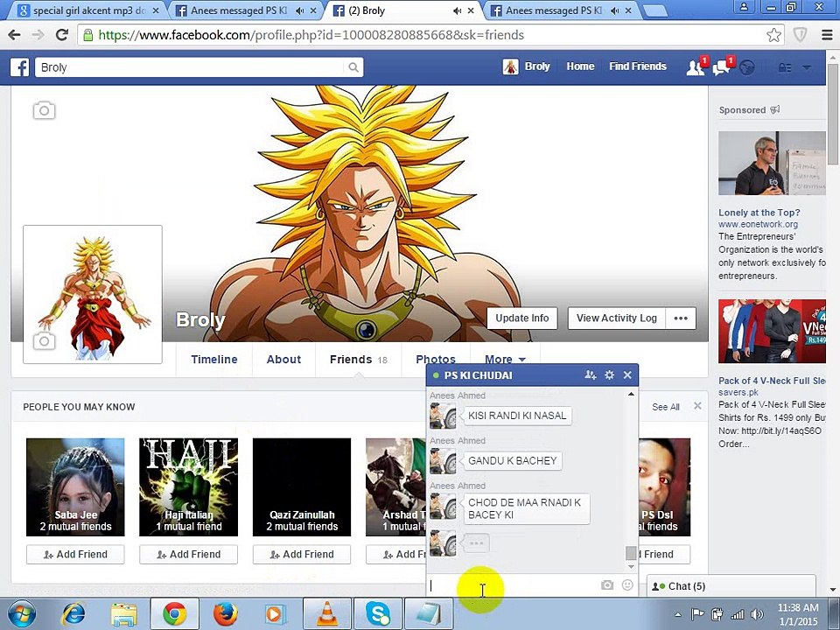The width and height of the screenshot is (840, 630).
Task: Click Facebook search field
Action: [x=191, y=67]
